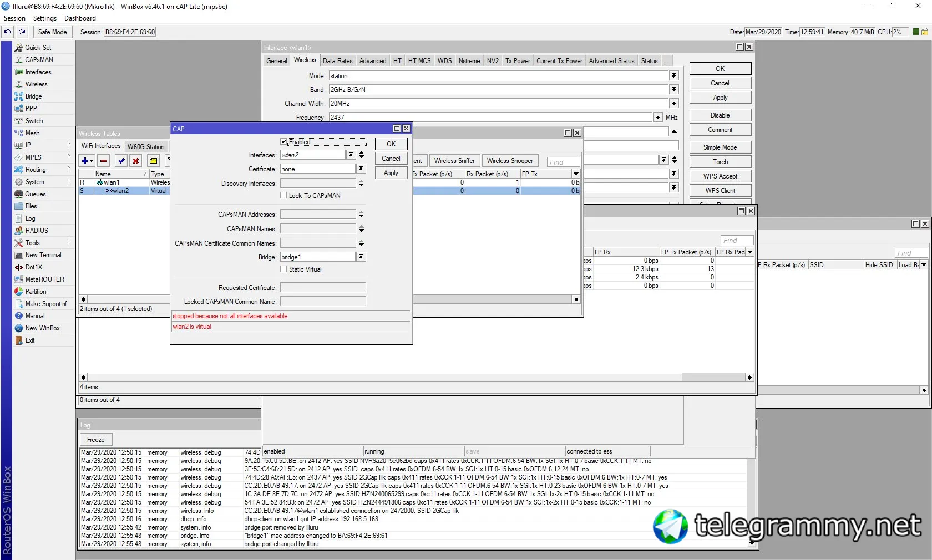Open the Certificate dropdown in CAP
Viewport: 932px width, 560px height.
point(361,169)
